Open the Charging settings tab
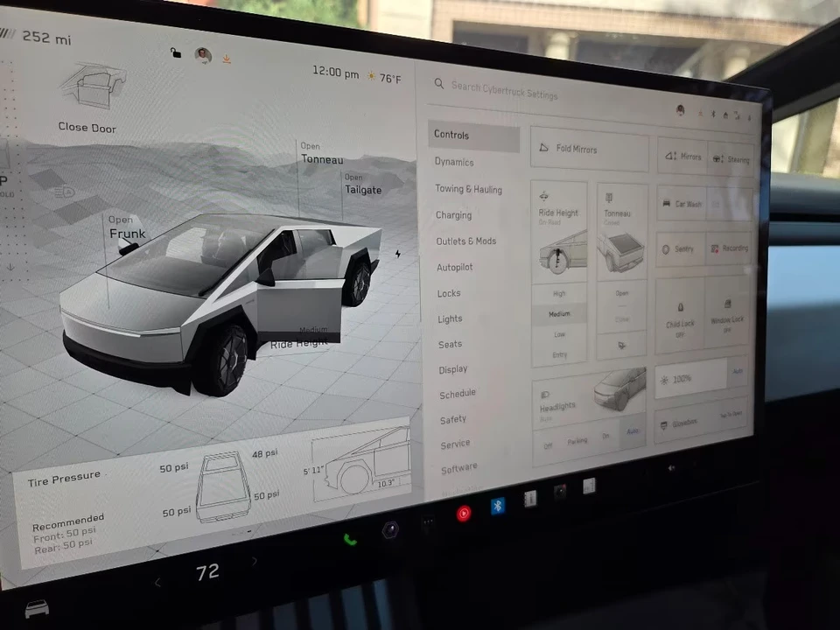The height and width of the screenshot is (630, 840). coord(454,215)
